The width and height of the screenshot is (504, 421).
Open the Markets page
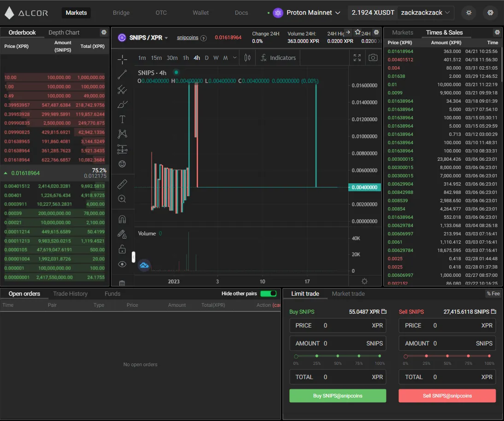pos(76,13)
